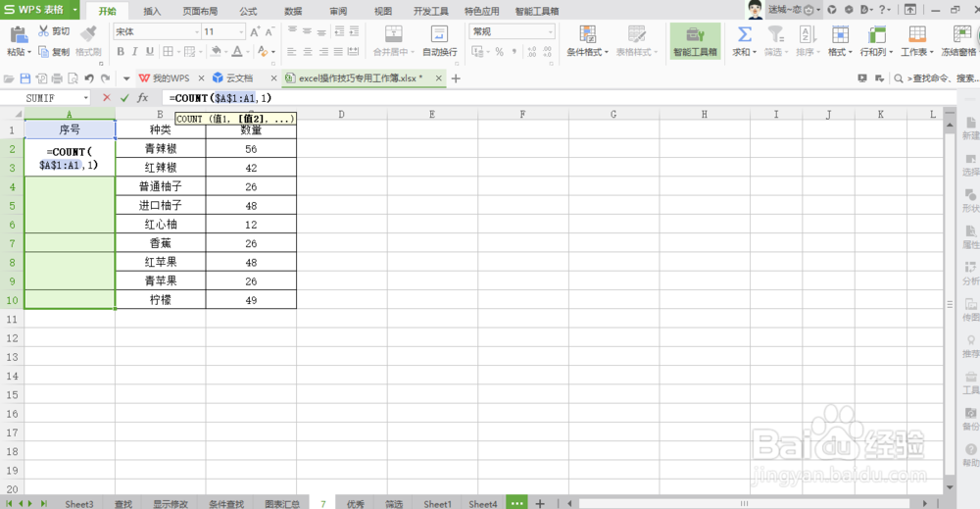The height and width of the screenshot is (509, 980).
Task: Click the Paste clipboard icon
Action: coord(19,33)
